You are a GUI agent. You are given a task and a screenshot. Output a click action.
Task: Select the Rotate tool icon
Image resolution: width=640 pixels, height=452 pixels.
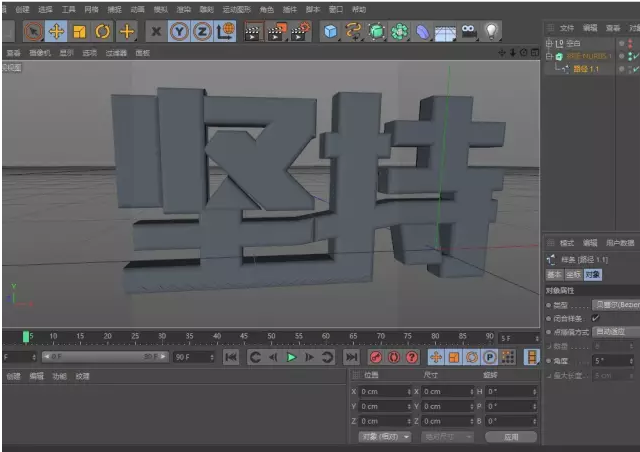pos(102,32)
